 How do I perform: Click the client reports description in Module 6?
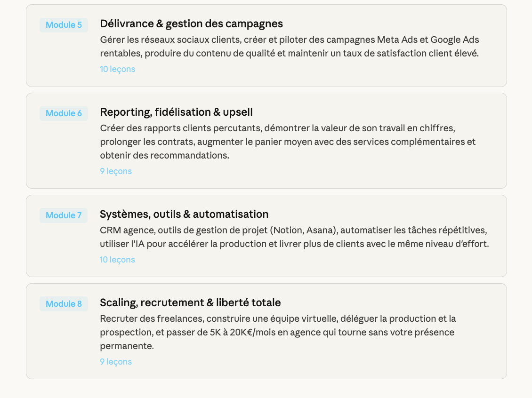point(288,142)
